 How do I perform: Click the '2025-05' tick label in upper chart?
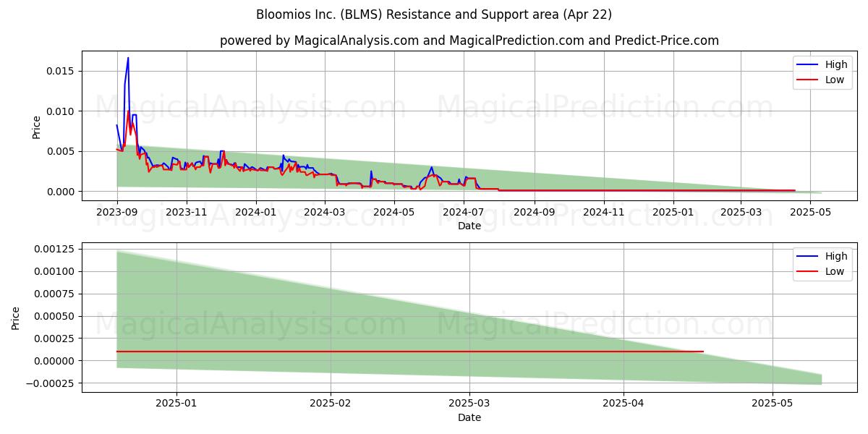click(810, 212)
